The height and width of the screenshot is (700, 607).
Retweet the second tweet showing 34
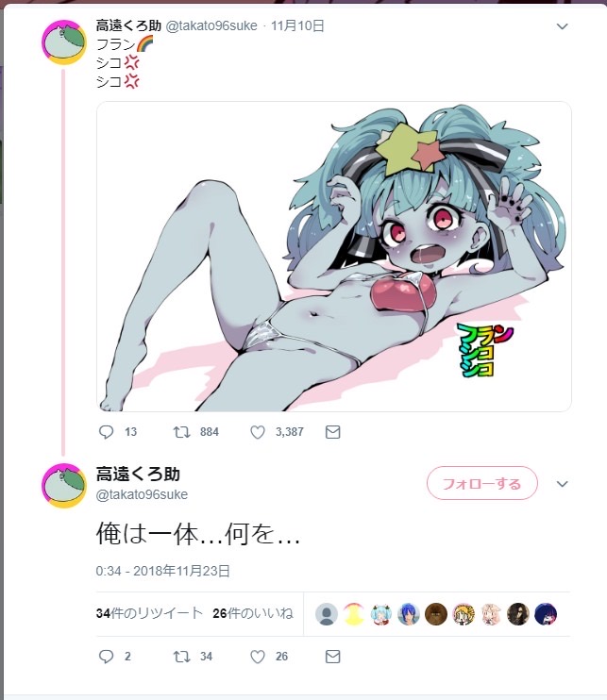tap(182, 657)
